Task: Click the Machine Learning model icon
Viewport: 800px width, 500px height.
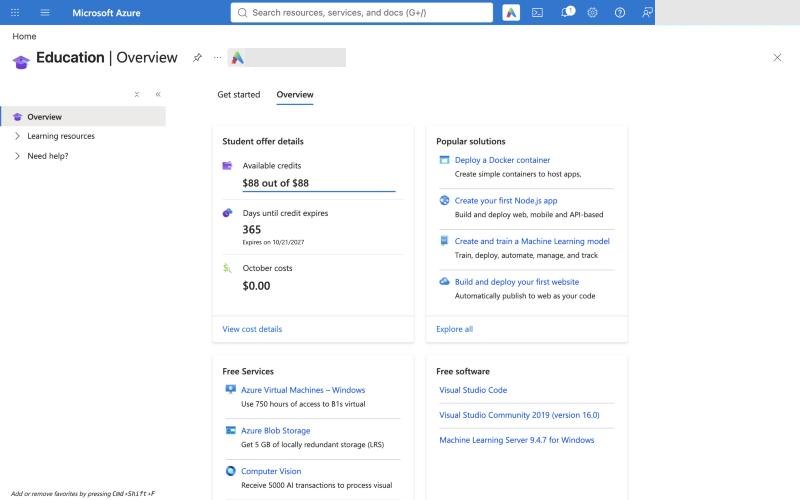Action: pyautogui.click(x=444, y=240)
